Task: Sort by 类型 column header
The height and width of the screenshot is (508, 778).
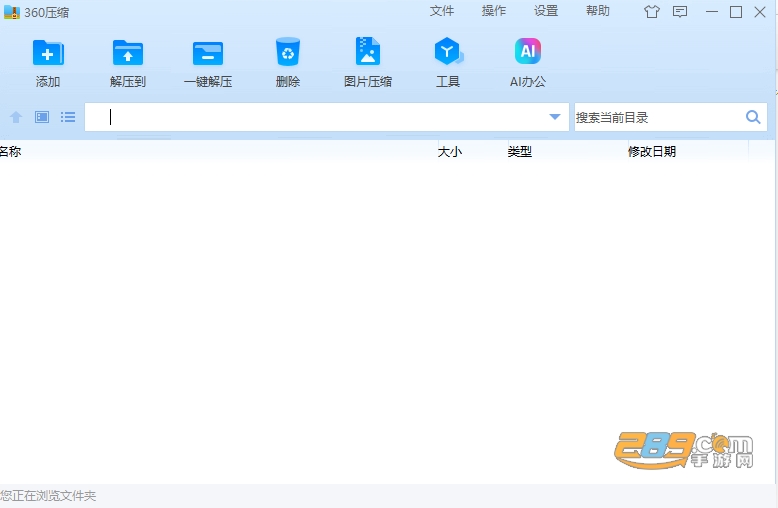Action: coord(519,151)
